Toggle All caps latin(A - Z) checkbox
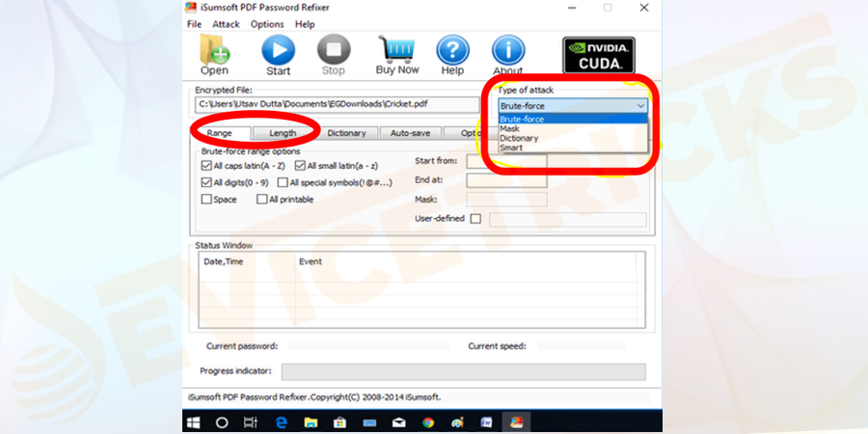This screenshot has height=434, width=868. 206,166
